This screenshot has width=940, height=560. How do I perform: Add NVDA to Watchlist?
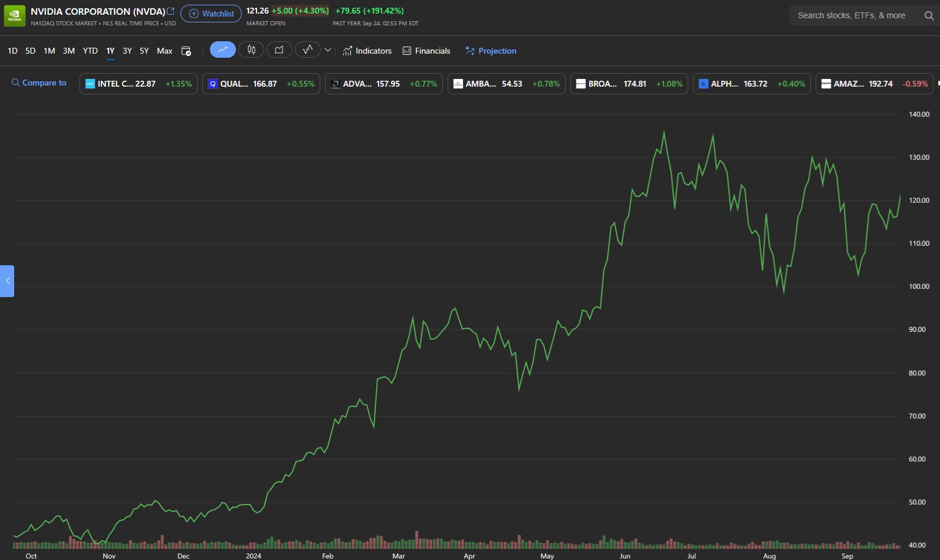(211, 14)
